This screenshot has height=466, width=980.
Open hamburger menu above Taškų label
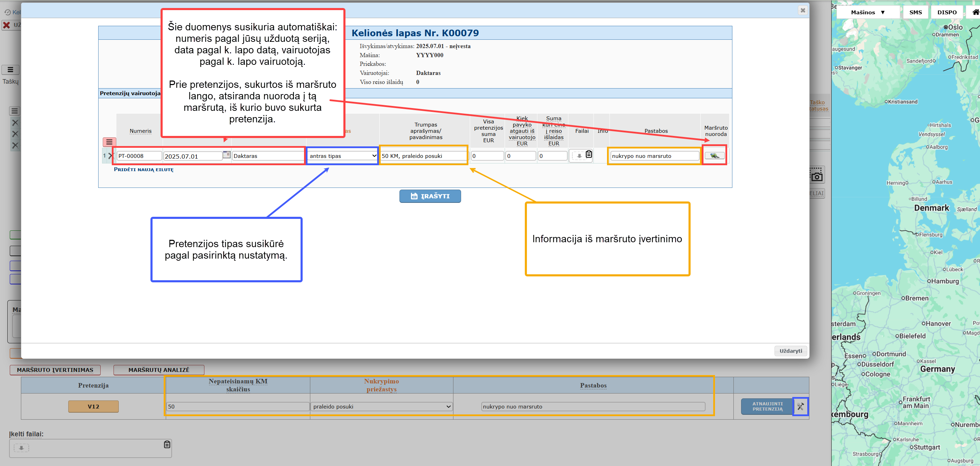(x=11, y=70)
